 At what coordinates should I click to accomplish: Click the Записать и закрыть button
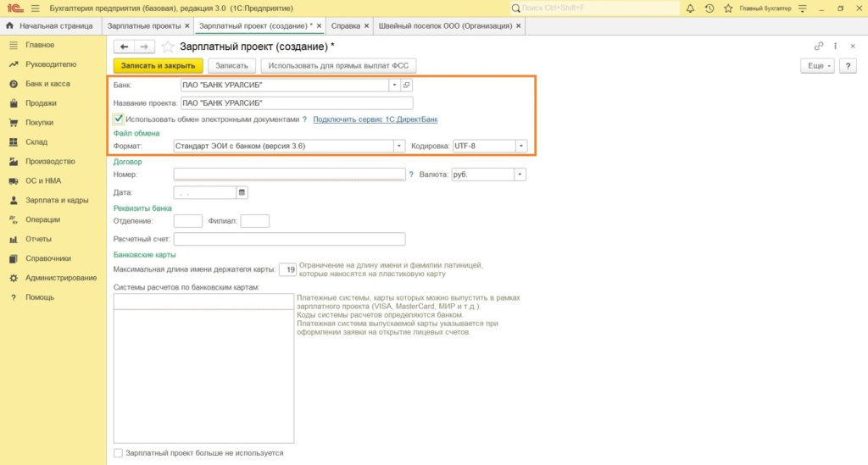159,65
